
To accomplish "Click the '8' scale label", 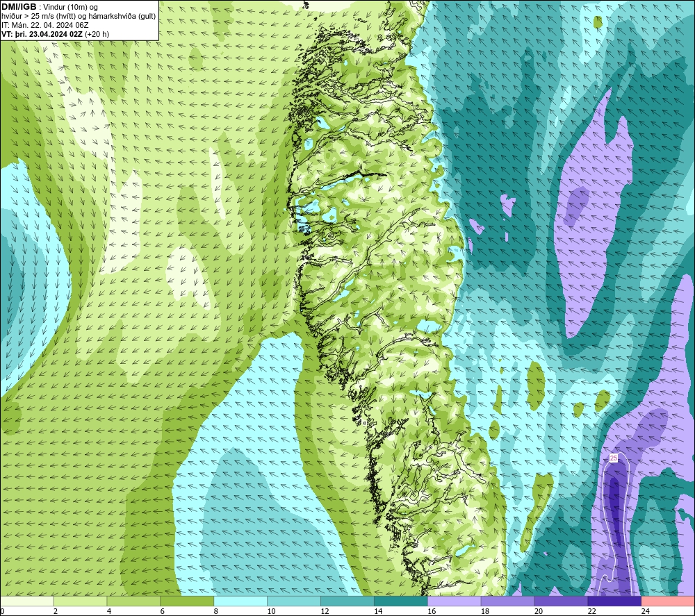I will pos(216,611).
